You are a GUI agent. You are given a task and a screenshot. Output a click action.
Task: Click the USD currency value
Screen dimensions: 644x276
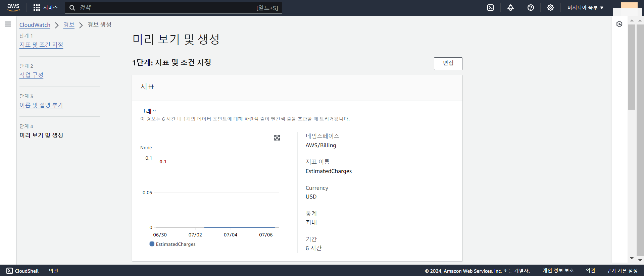coord(311,197)
